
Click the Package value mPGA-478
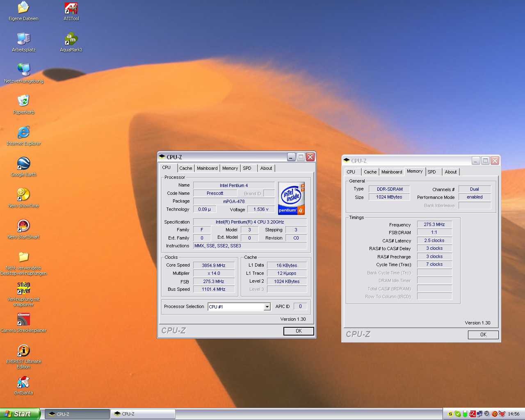coord(234,201)
